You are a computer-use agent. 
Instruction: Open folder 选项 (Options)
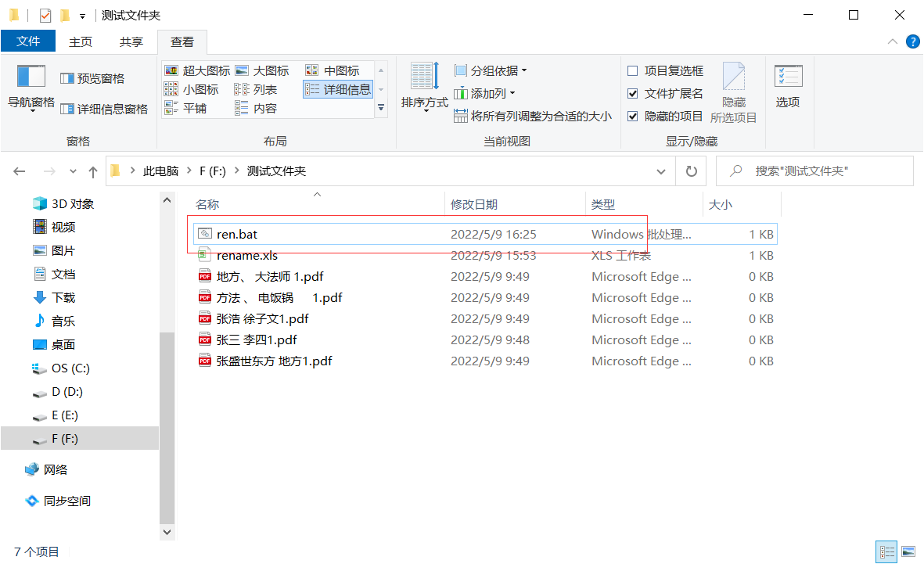point(788,86)
